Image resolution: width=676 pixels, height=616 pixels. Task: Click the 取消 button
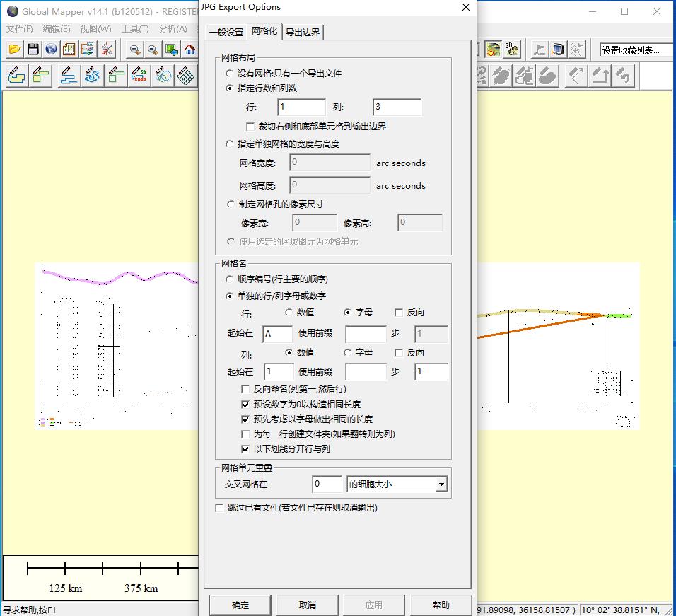pyautogui.click(x=308, y=605)
